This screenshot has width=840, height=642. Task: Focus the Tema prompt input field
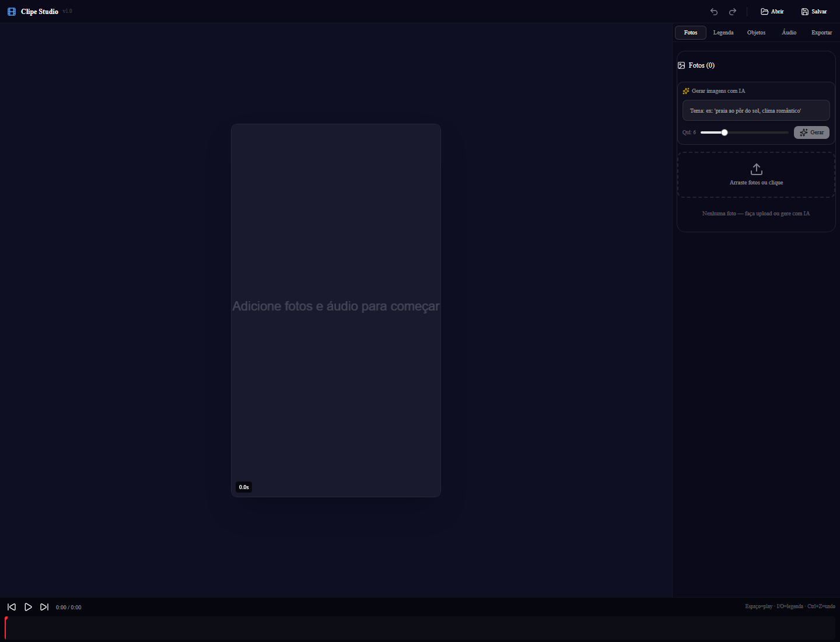tap(756, 110)
